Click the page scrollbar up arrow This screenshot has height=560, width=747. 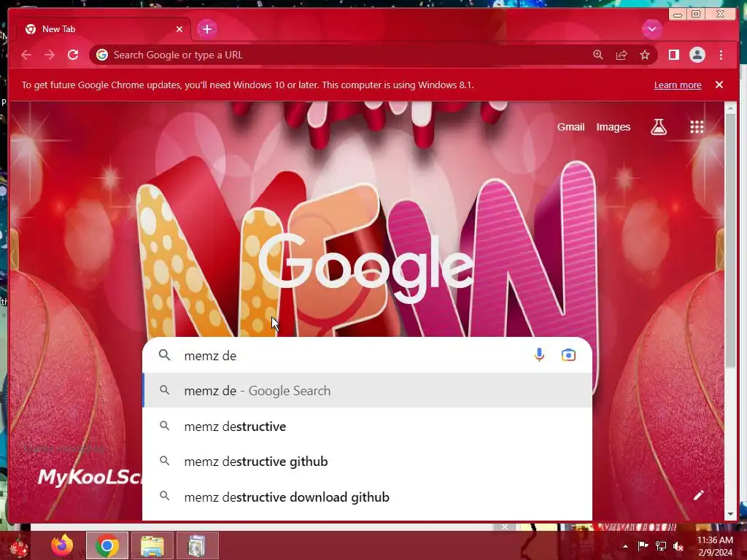click(730, 109)
